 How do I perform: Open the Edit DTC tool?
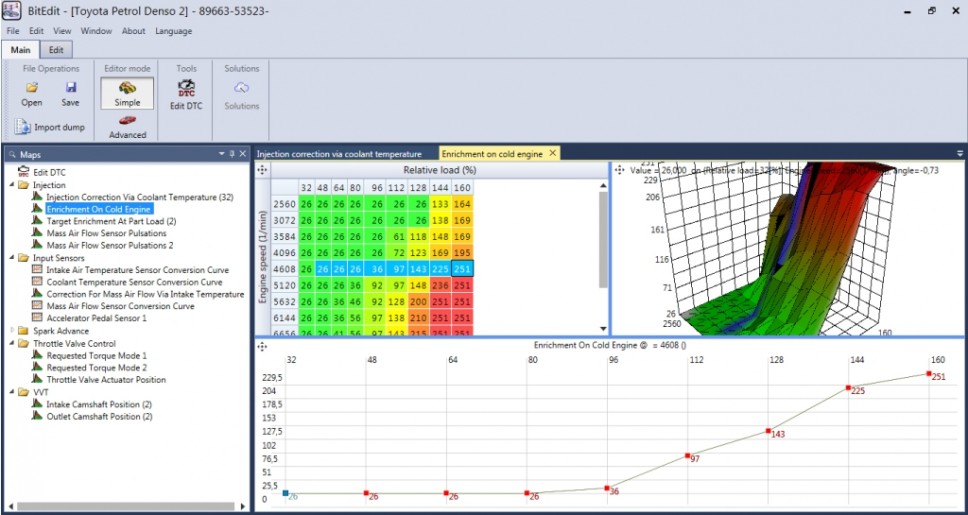coord(186,95)
